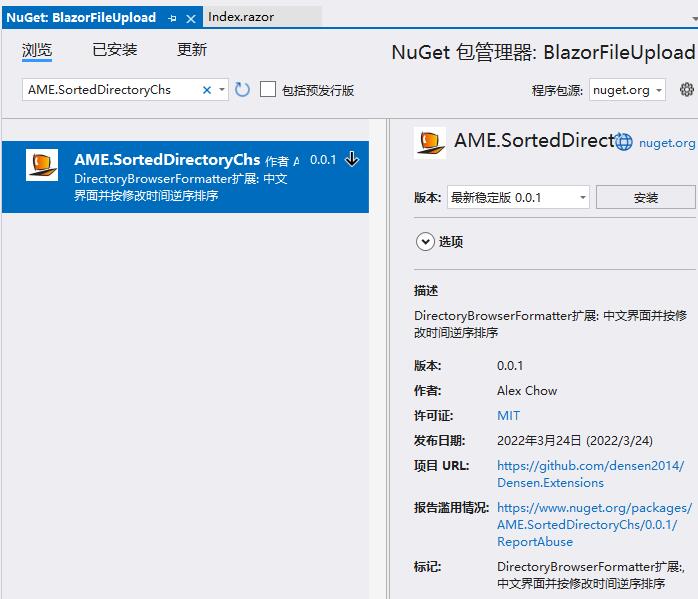Open the nuget.org link with globe icon

pyautogui.click(x=655, y=143)
